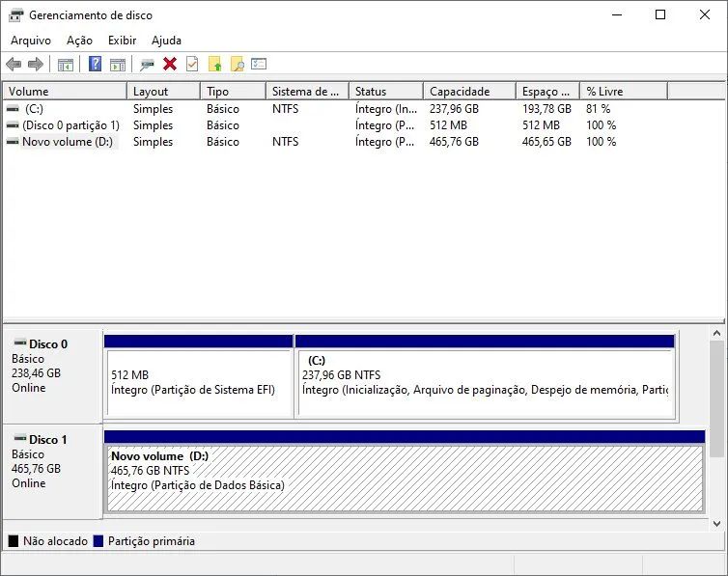
Task: Click the Gerenciamento de disco title icon
Action: (15, 15)
